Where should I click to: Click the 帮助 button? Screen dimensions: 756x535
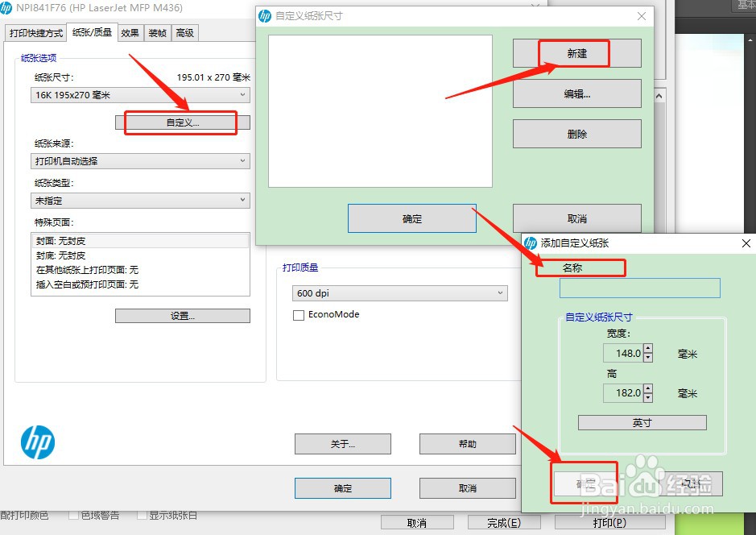[x=467, y=444]
